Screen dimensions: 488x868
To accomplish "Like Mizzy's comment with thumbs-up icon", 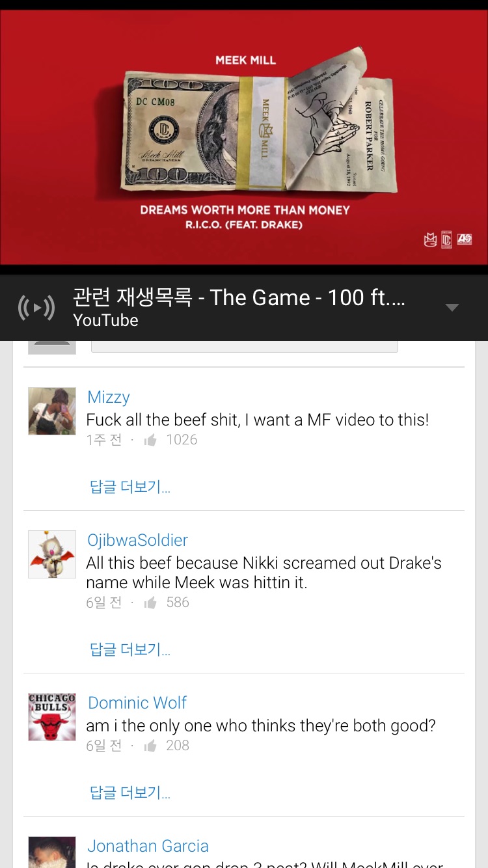I will [x=150, y=441].
